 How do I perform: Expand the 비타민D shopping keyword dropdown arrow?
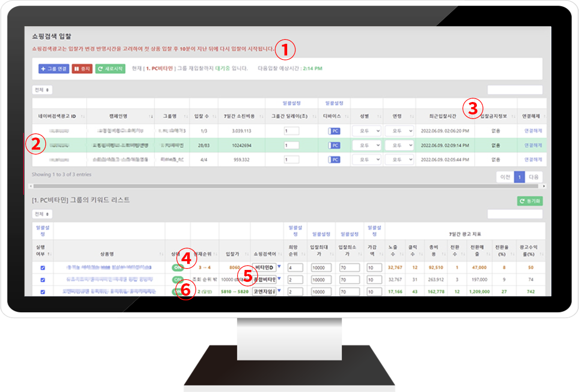279,267
